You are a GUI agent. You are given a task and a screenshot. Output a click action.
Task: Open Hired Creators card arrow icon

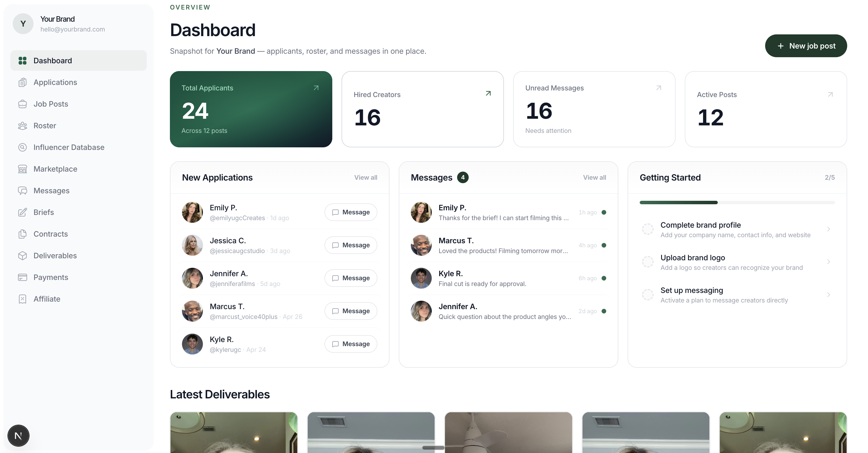pyautogui.click(x=488, y=93)
